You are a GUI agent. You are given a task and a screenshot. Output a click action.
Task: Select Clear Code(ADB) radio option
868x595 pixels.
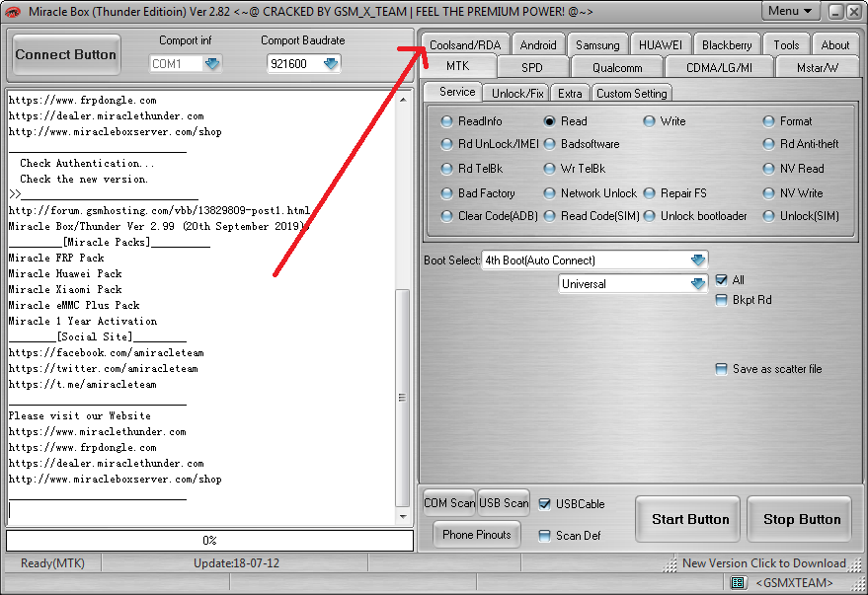click(446, 216)
